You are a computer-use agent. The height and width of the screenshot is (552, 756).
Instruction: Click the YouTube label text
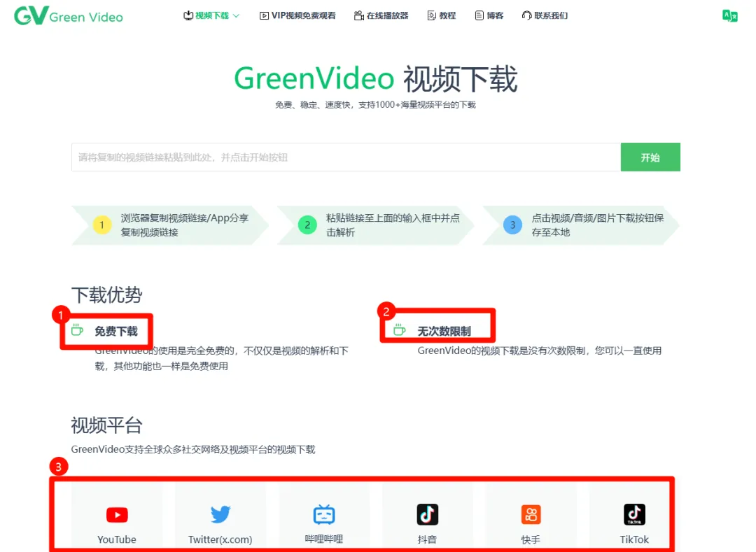tap(117, 539)
